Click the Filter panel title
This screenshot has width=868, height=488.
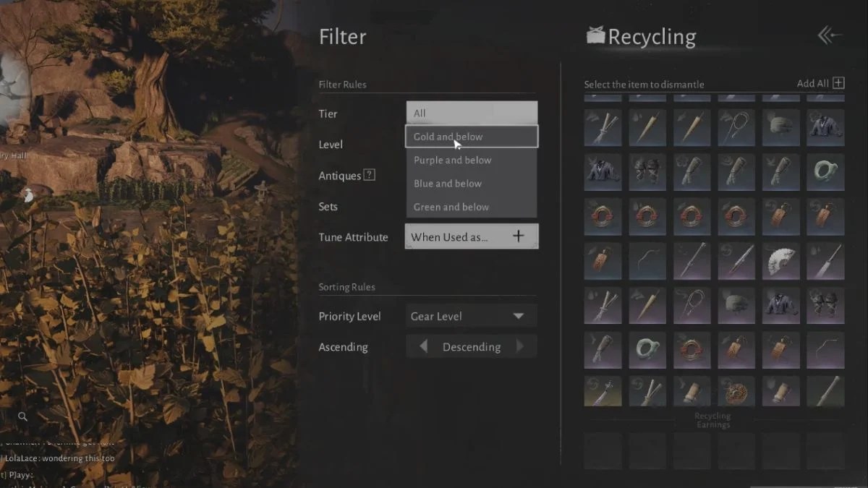coord(343,36)
